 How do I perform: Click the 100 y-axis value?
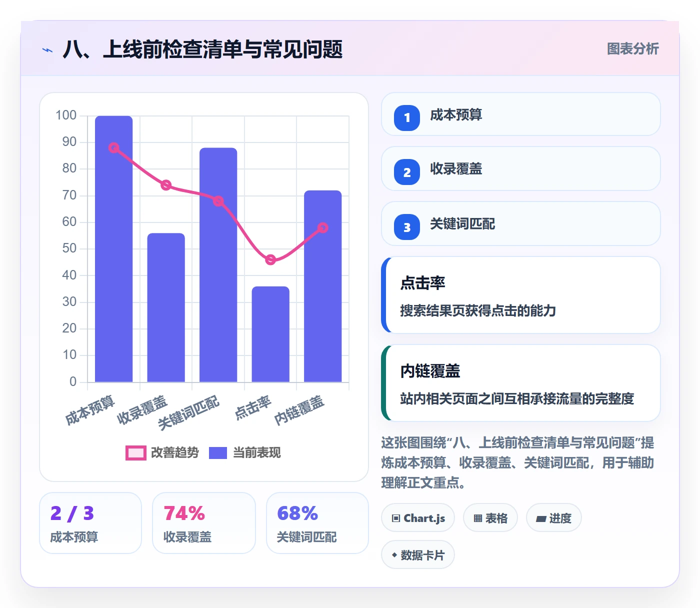[66, 115]
